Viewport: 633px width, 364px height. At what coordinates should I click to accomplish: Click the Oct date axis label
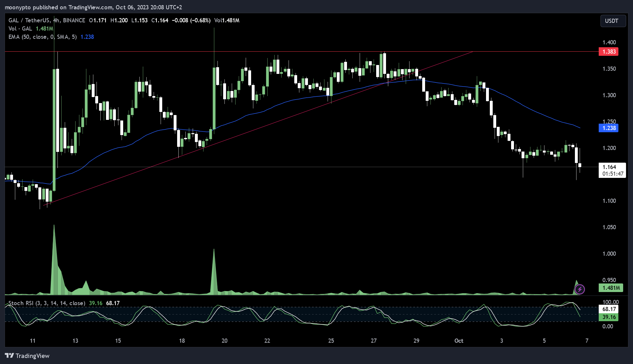click(x=459, y=341)
